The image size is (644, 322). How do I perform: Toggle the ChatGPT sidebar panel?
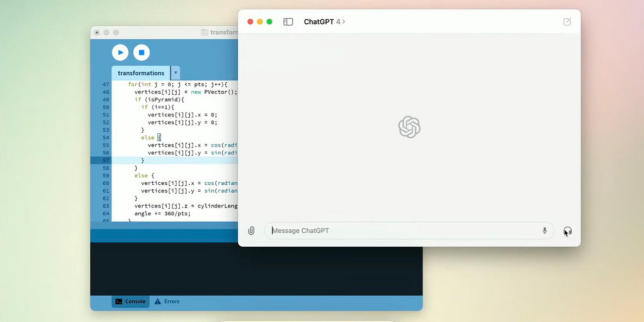(288, 21)
